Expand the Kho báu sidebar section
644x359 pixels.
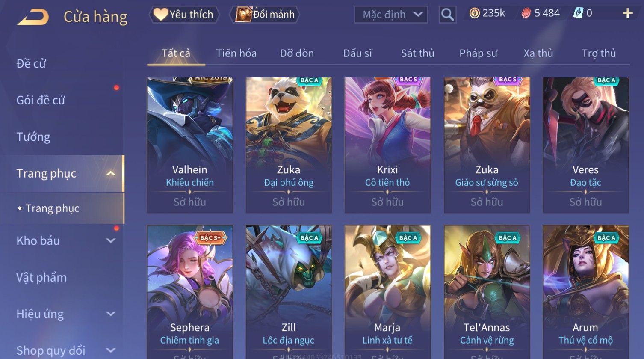pos(111,241)
